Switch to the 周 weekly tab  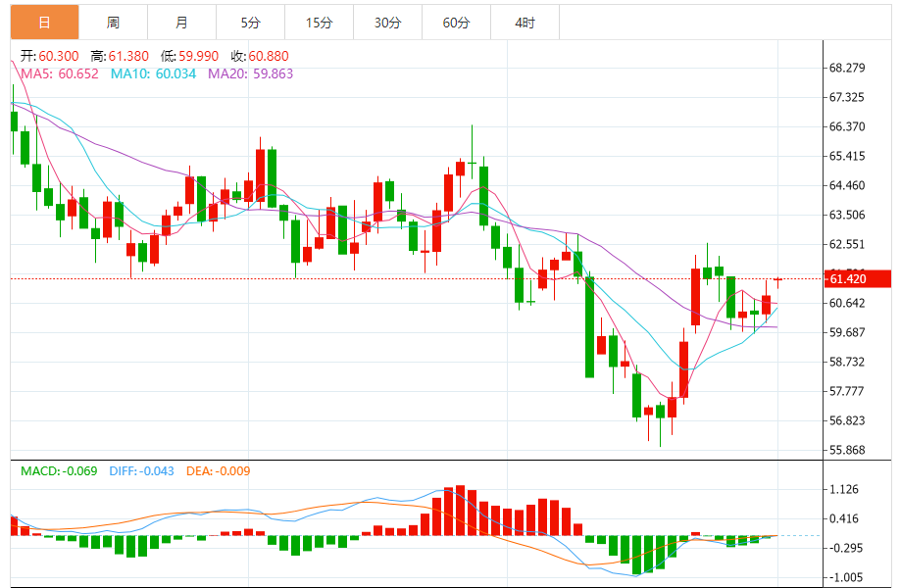pyautogui.click(x=114, y=23)
